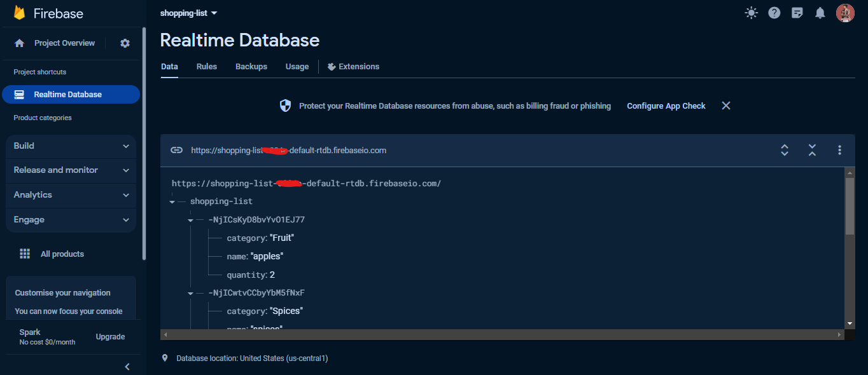Open project settings gear icon
Image resolution: width=868 pixels, height=375 pixels.
(125, 43)
